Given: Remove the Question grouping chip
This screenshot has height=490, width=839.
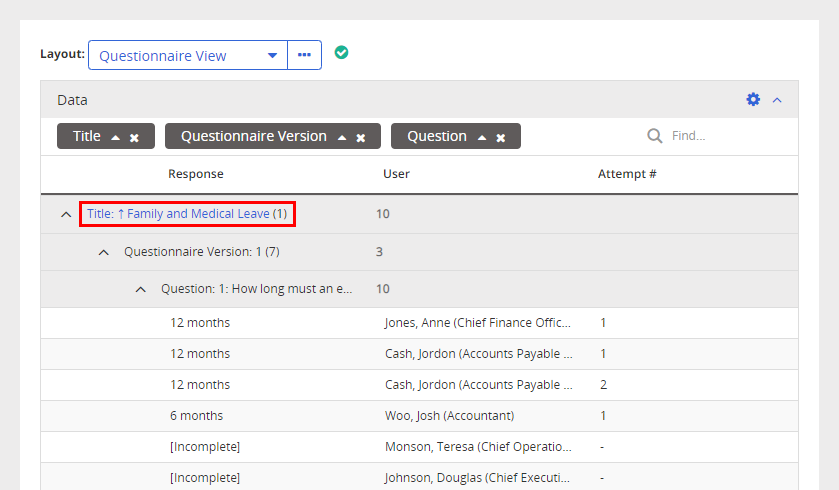Looking at the screenshot, I should point(501,137).
